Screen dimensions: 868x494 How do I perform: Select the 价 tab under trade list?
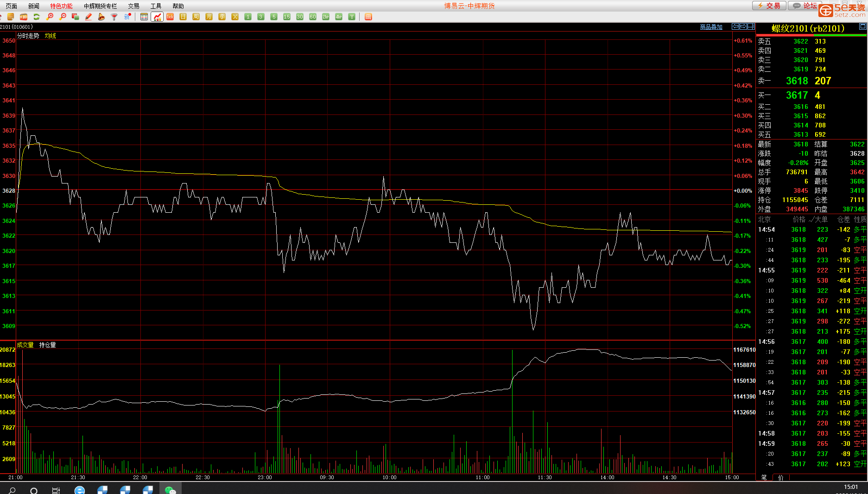click(x=780, y=477)
